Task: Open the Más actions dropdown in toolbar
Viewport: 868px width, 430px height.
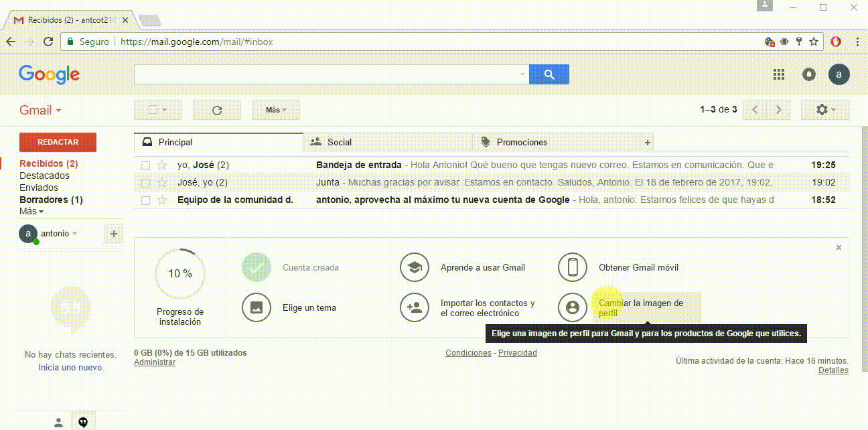Action: click(x=276, y=110)
